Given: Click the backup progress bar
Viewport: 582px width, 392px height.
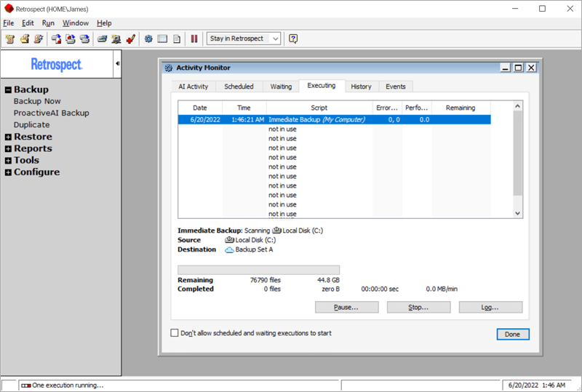Looking at the screenshot, I should click(258, 270).
